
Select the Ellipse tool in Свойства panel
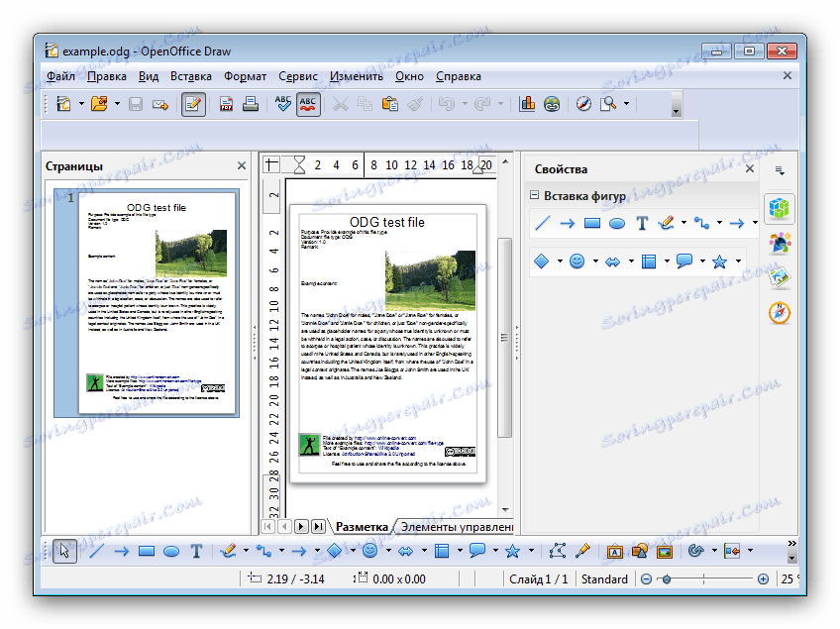(616, 223)
